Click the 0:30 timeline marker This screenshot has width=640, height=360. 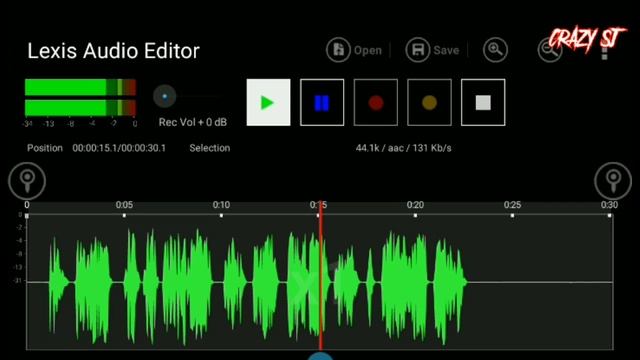pos(609,205)
